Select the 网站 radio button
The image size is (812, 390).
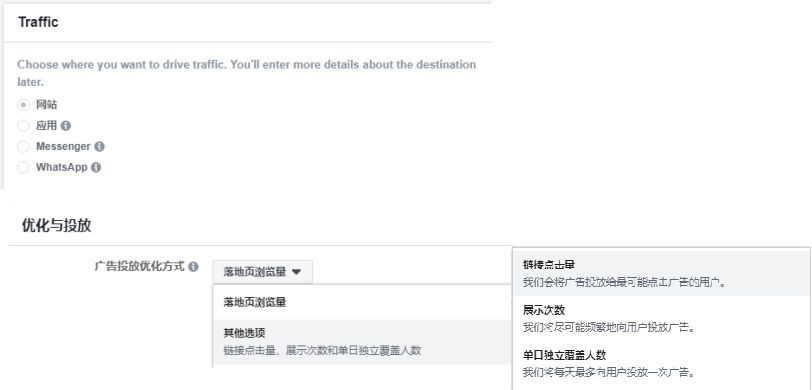pos(23,105)
